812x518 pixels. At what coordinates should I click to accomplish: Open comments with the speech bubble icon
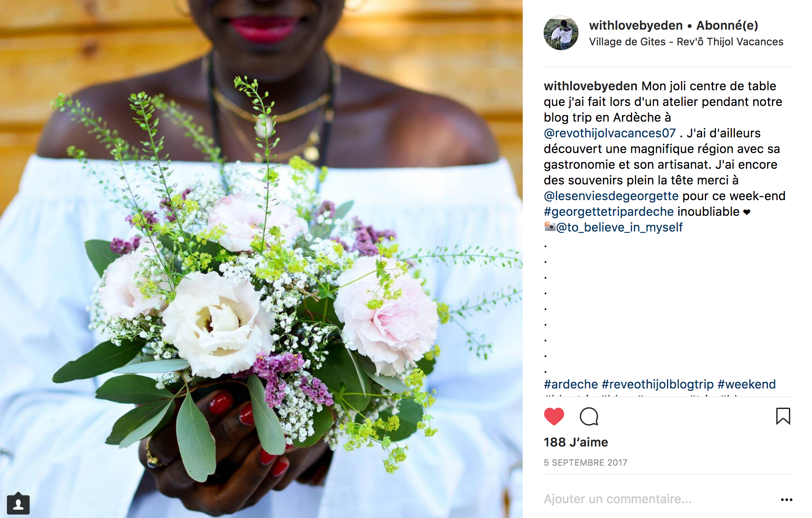[589, 416]
